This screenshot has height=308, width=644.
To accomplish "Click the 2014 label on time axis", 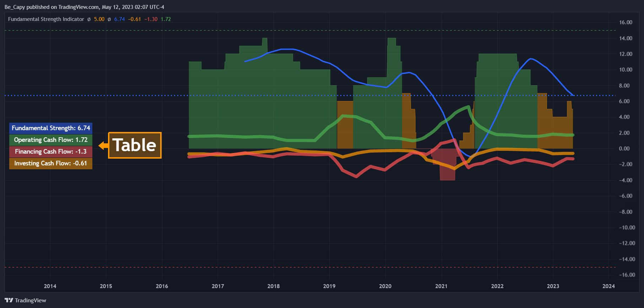I will point(50,286).
